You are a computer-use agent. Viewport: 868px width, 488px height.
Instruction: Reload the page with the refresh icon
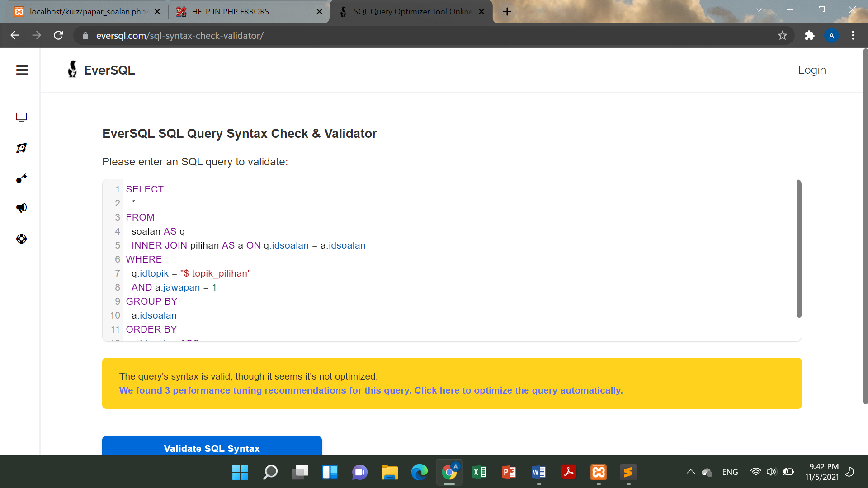pyautogui.click(x=58, y=35)
